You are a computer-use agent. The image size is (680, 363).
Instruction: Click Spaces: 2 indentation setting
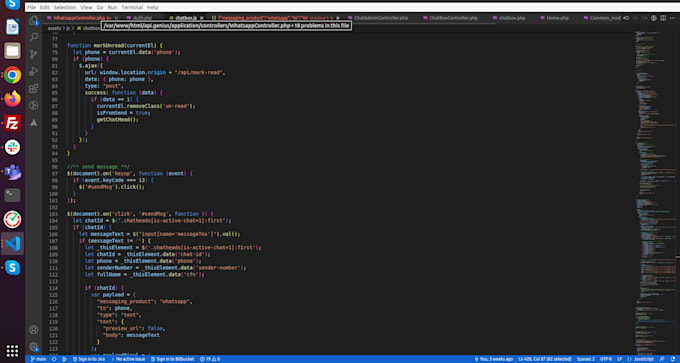click(586, 359)
